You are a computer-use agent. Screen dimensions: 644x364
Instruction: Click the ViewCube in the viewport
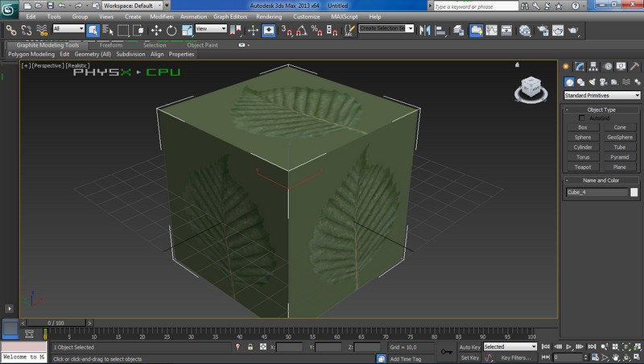(x=530, y=87)
